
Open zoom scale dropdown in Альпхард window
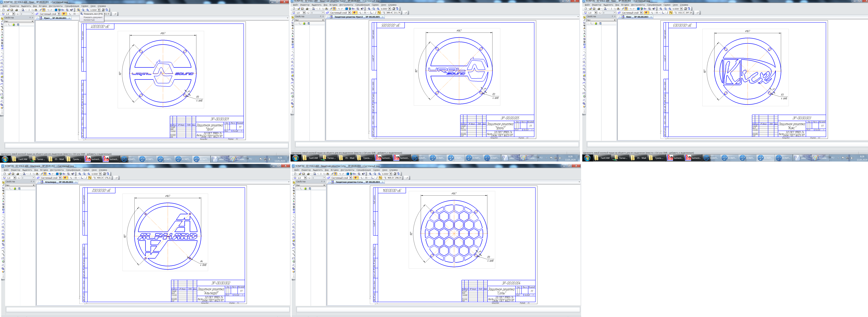click(100, 174)
